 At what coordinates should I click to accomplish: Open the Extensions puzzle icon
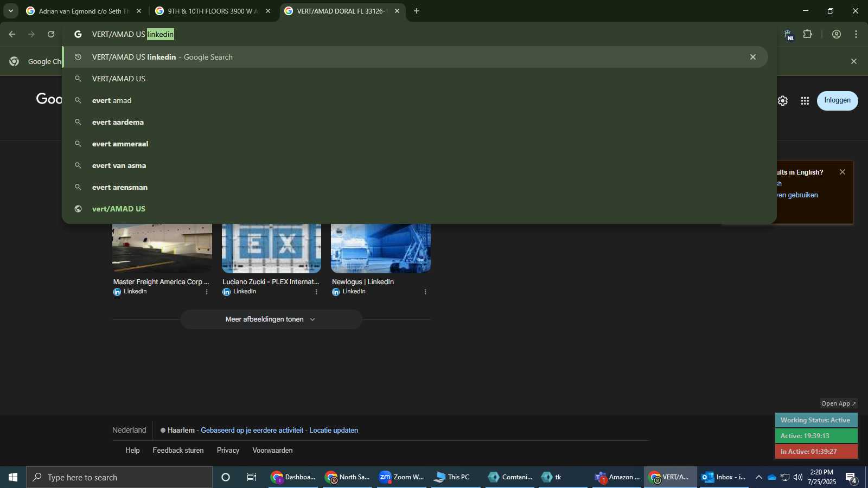[808, 34]
